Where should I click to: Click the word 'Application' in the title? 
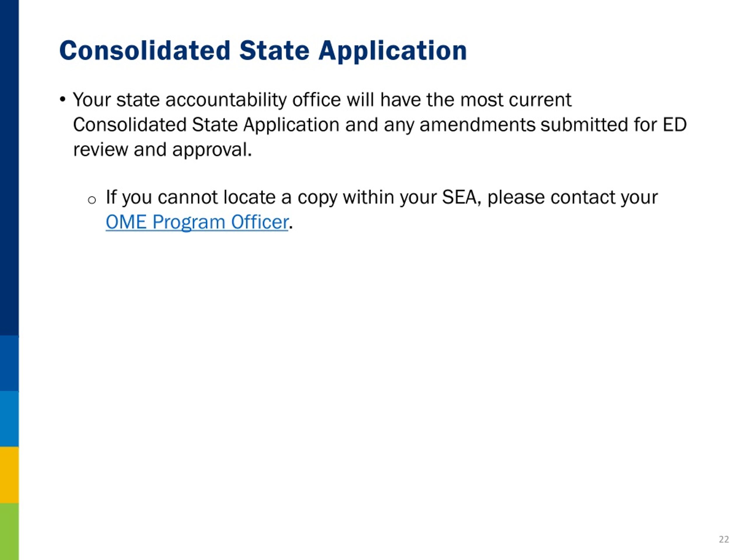(x=393, y=51)
